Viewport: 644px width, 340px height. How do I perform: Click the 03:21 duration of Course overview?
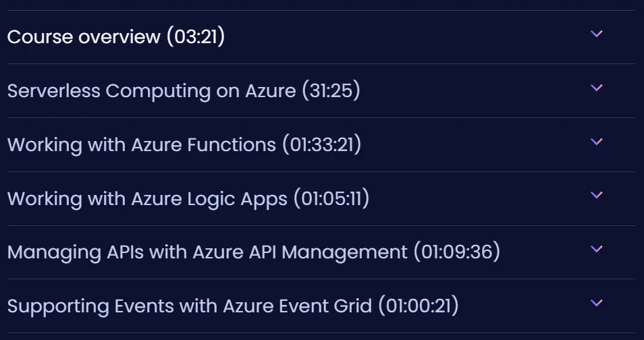tap(196, 36)
